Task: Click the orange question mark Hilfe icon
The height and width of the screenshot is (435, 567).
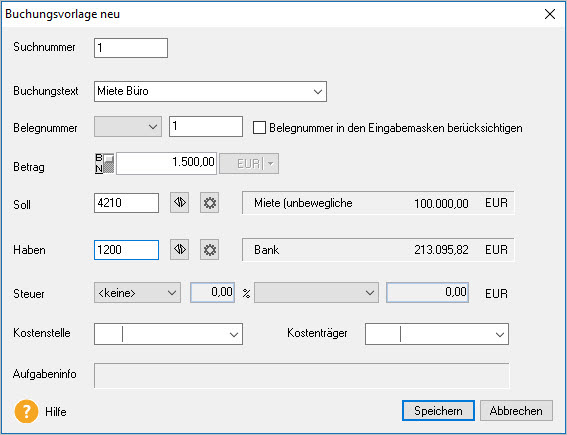Action: click(26, 411)
